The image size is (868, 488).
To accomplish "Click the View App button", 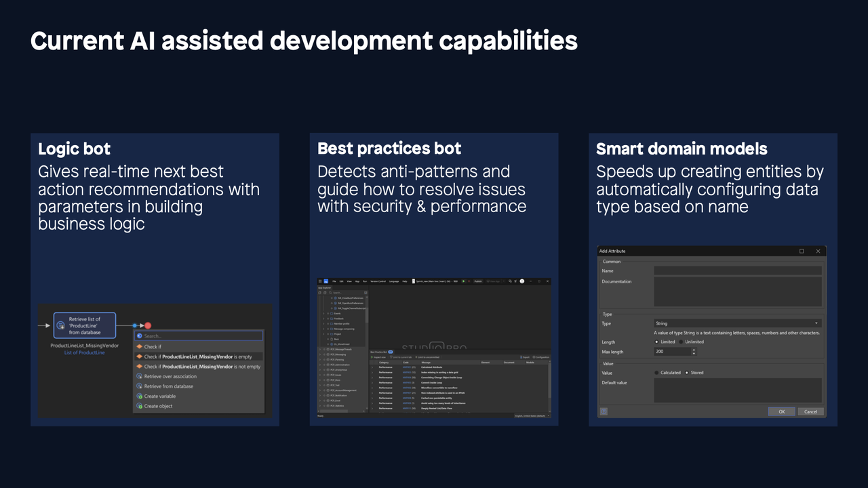I will [x=493, y=281].
